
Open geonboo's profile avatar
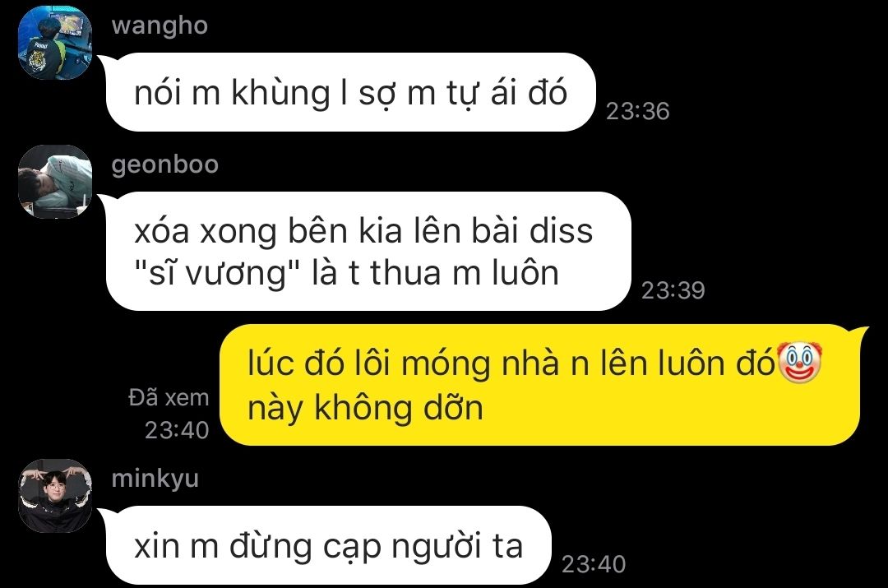55,181
